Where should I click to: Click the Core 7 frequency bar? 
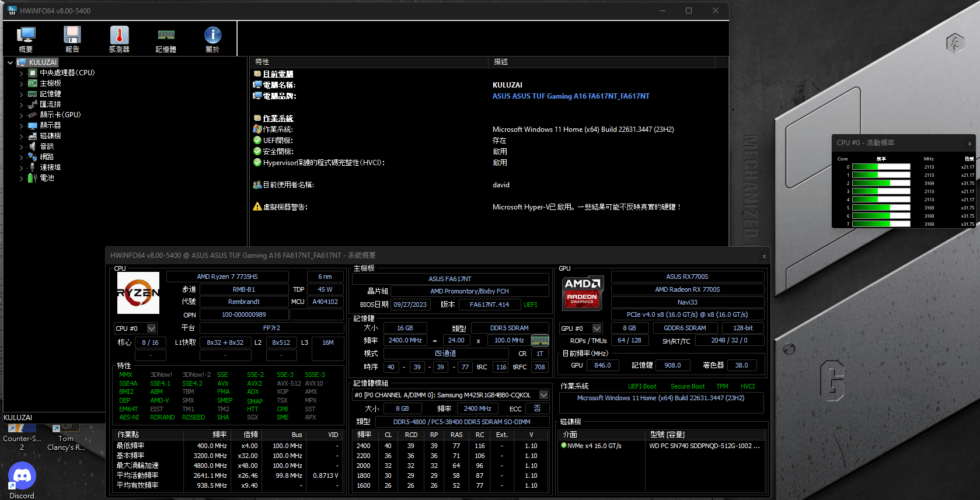click(881, 224)
